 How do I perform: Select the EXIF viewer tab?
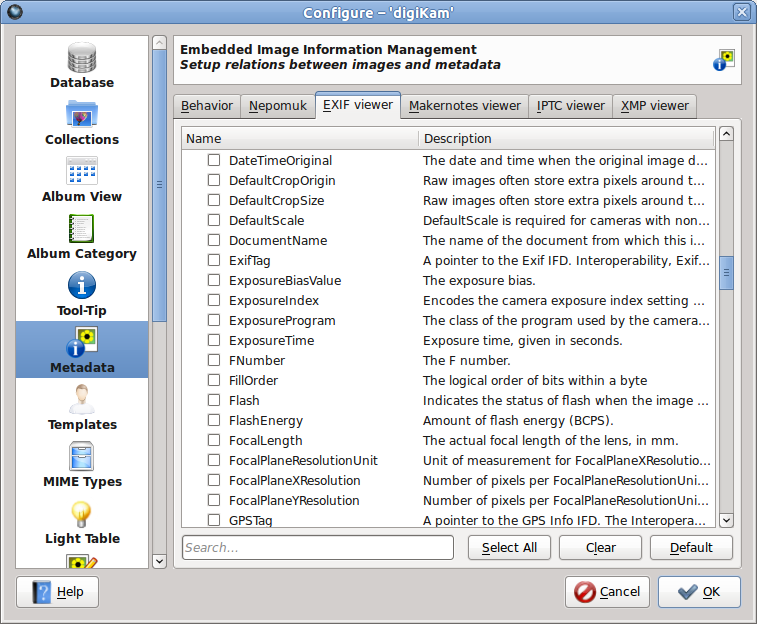tap(358, 105)
